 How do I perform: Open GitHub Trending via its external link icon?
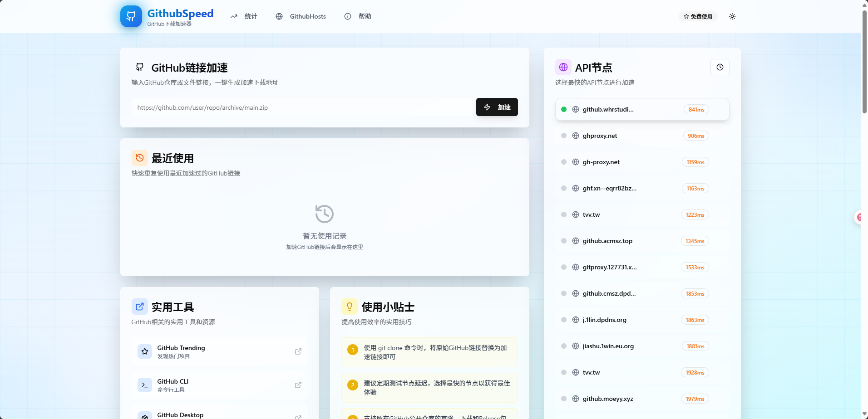(298, 351)
